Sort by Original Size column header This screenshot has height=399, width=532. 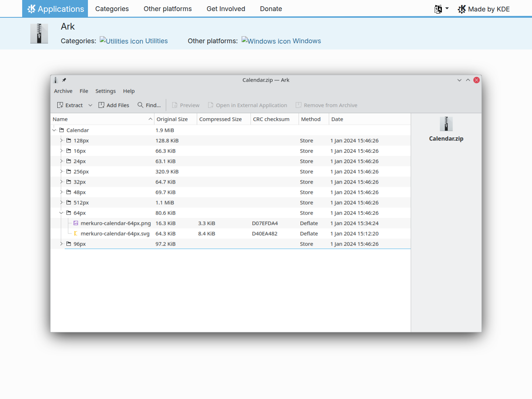pos(175,119)
